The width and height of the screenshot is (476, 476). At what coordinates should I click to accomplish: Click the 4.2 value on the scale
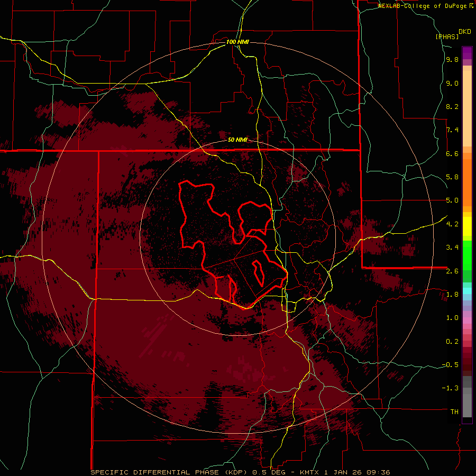[x=452, y=224]
